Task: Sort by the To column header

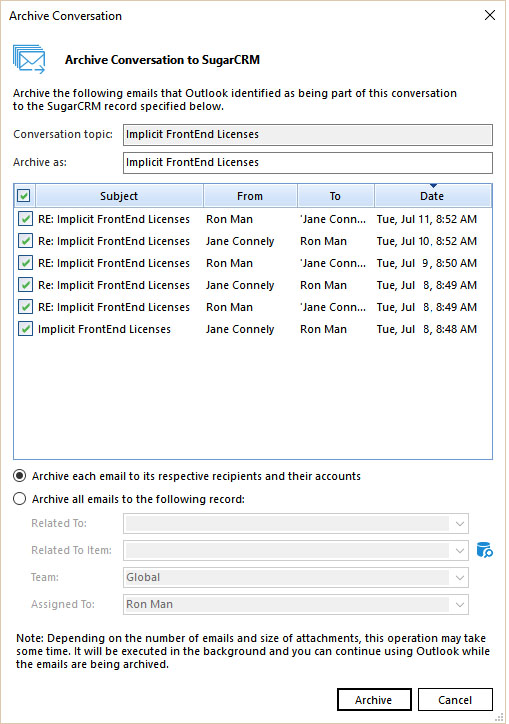Action: (335, 196)
